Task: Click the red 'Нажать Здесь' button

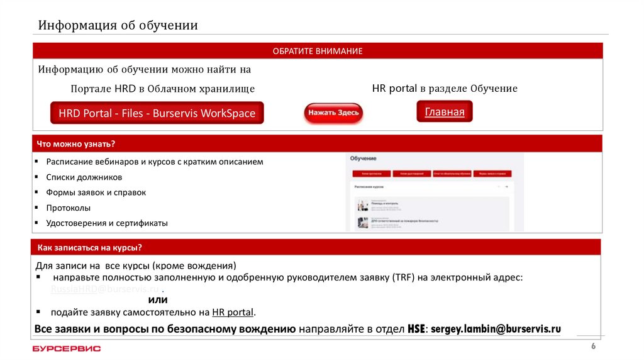Action: 333,113
